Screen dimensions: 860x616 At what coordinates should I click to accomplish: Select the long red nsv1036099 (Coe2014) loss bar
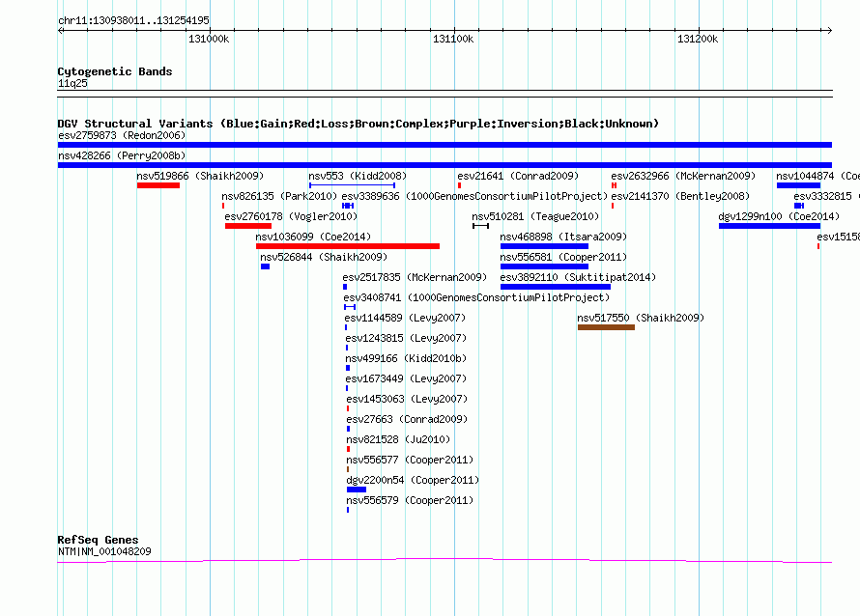[348, 246]
